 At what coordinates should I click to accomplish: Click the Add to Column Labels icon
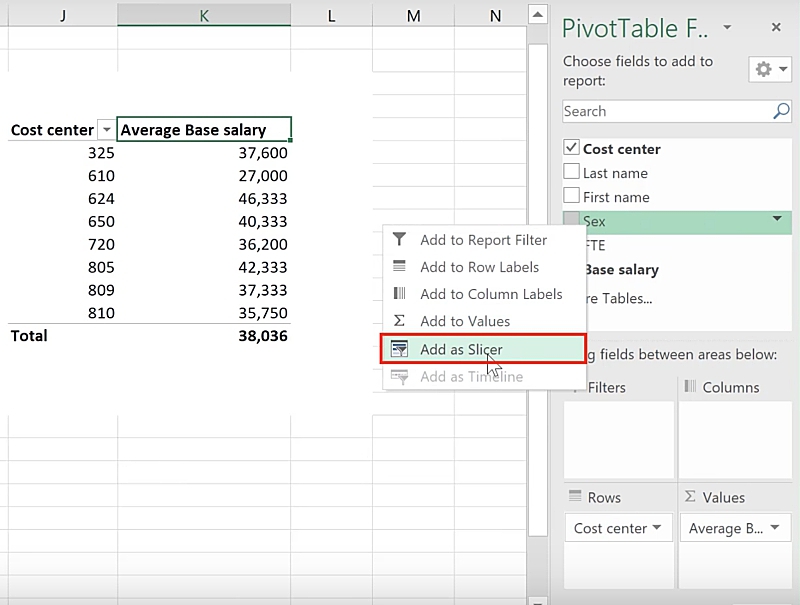(x=399, y=294)
